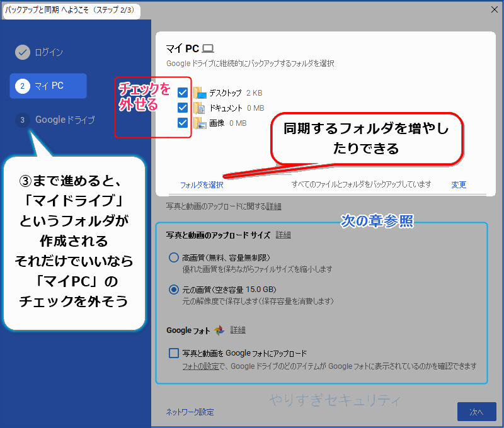504x428 pixels.
Task: Click the step 2 number circle icon
Action: point(22,86)
